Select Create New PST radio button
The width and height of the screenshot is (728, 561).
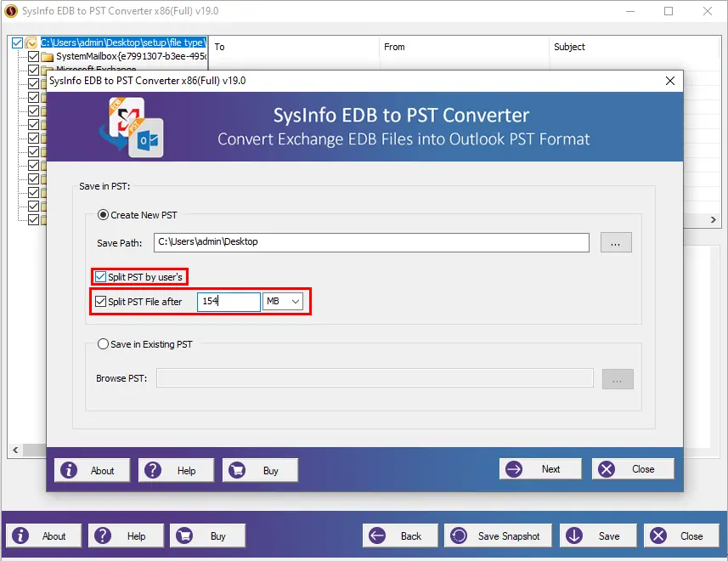point(103,214)
